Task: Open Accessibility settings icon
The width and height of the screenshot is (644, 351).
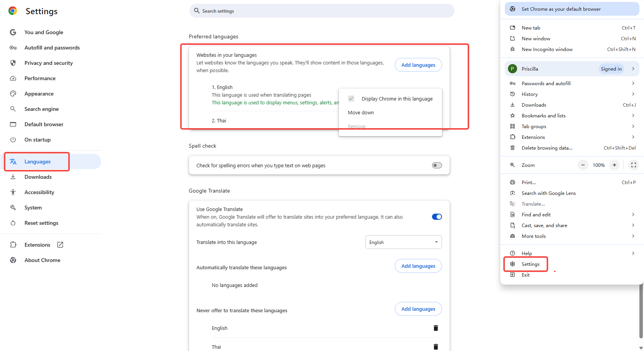Action: [x=13, y=192]
